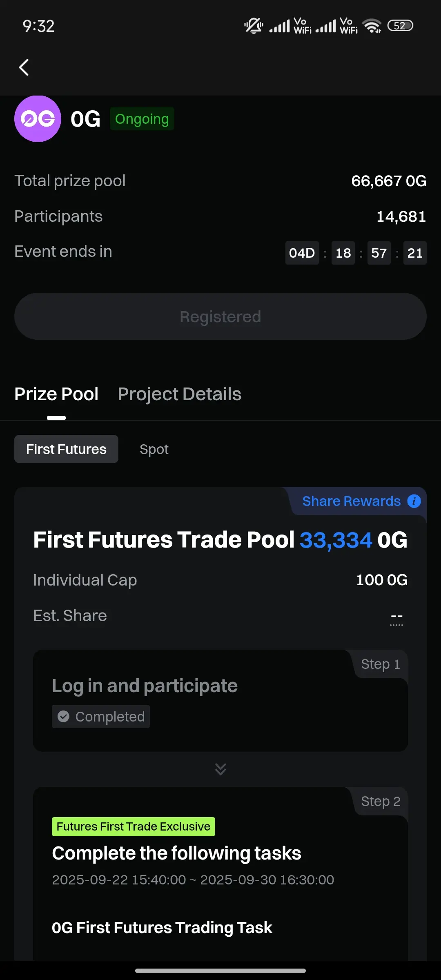This screenshot has height=980, width=441.
Task: Tap the Registered button
Action: pos(220,316)
